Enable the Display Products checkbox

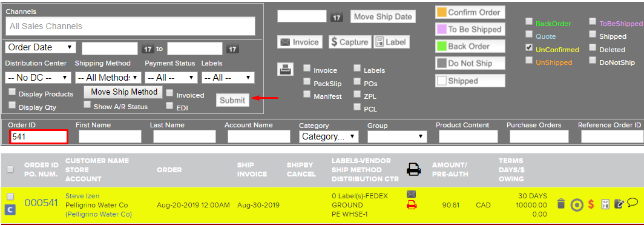click(12, 92)
